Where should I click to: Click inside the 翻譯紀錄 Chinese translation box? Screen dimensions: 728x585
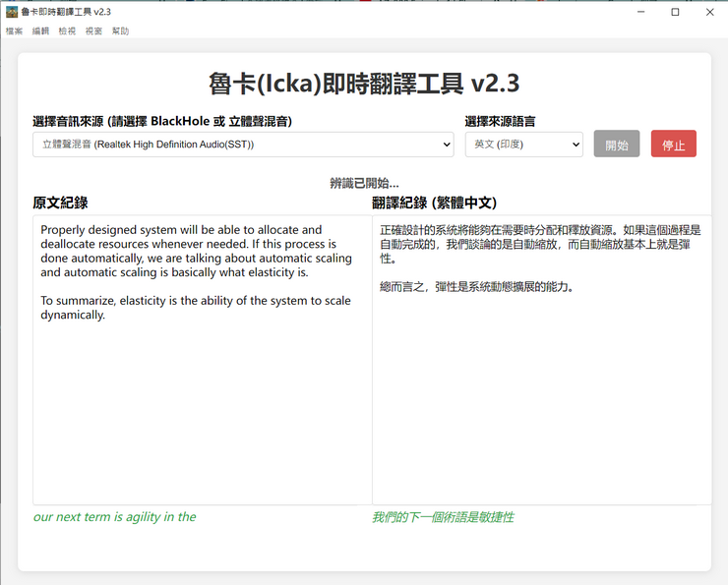pos(541,393)
